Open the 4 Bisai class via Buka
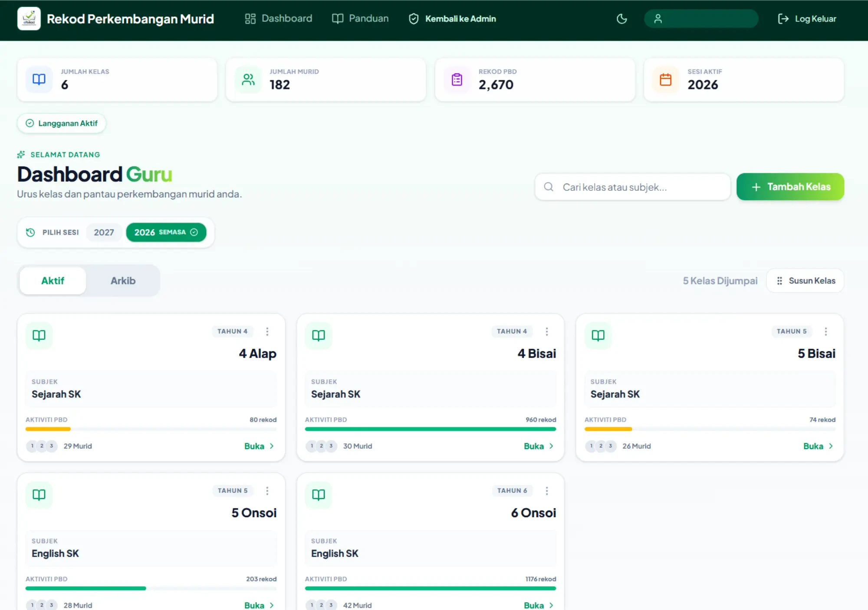Screen dimensions: 868x610 [x=539, y=446]
